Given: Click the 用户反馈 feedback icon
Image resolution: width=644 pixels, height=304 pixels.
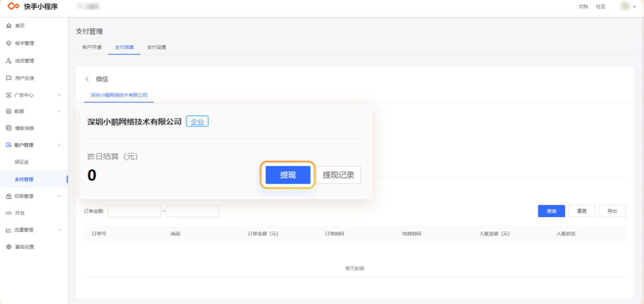Looking at the screenshot, I should 9,78.
